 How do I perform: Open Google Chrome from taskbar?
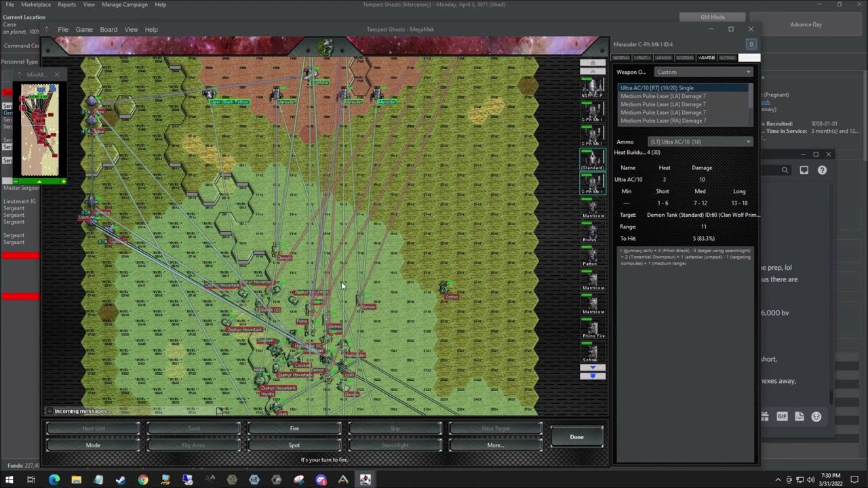click(143, 480)
